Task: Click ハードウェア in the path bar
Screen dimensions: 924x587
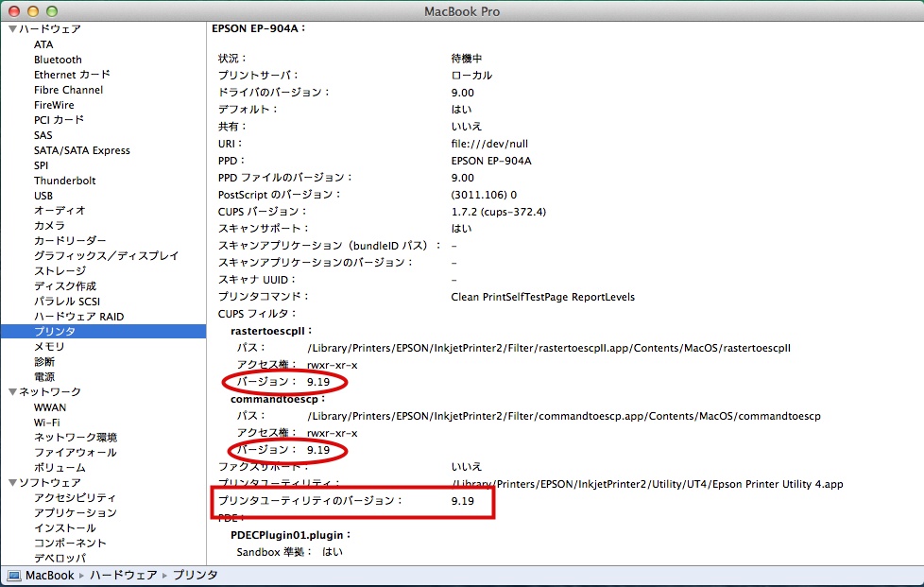Action: [x=124, y=576]
